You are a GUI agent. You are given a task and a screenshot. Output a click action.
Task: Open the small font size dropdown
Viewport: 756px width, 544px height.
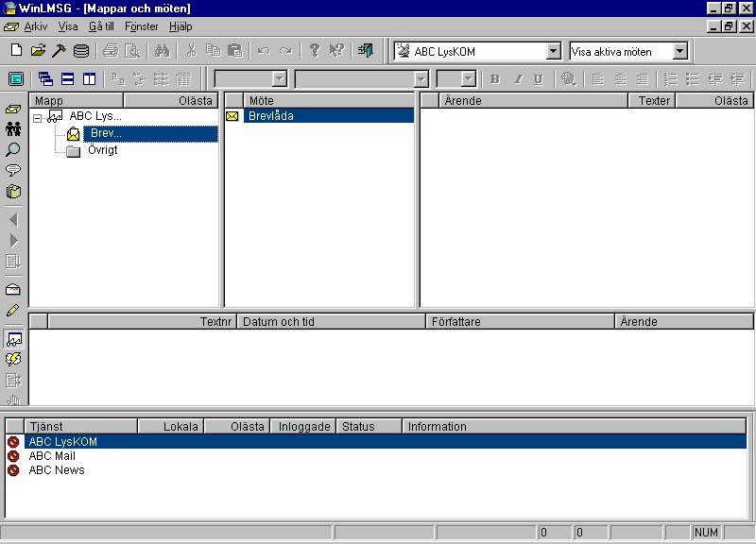(468, 79)
